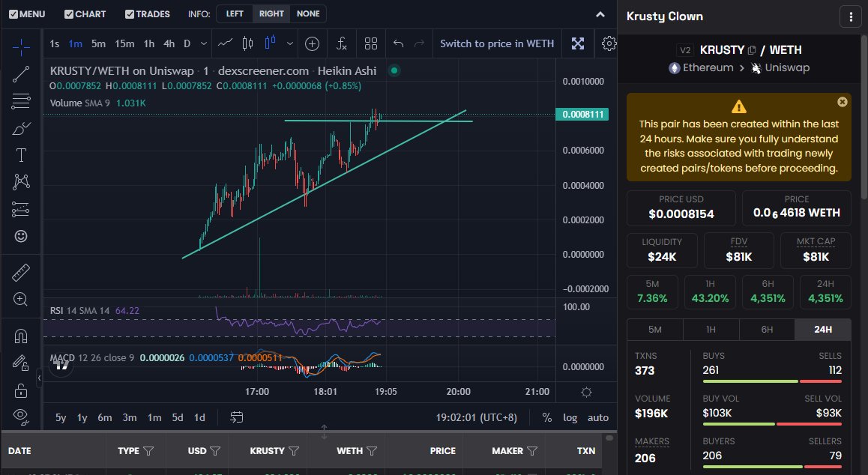Filter trades by KRUSTY amount
This screenshot has height=475, width=868.
[x=294, y=451]
